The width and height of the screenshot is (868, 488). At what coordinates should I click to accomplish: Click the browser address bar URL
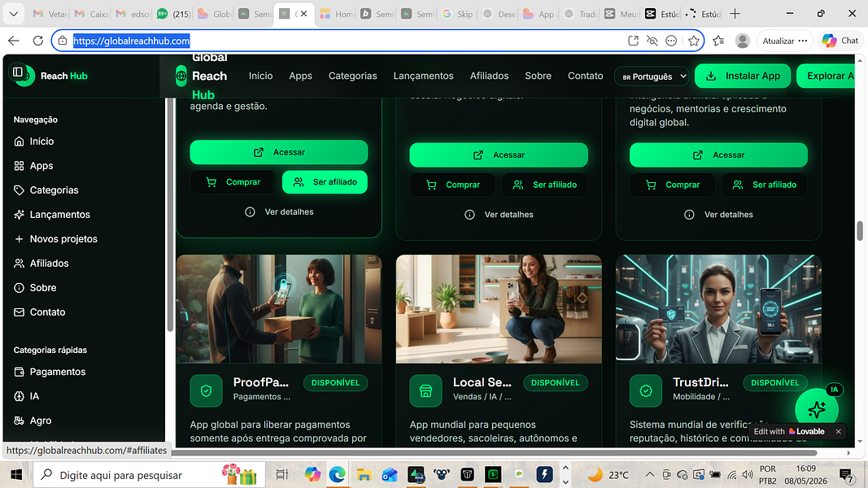131,41
